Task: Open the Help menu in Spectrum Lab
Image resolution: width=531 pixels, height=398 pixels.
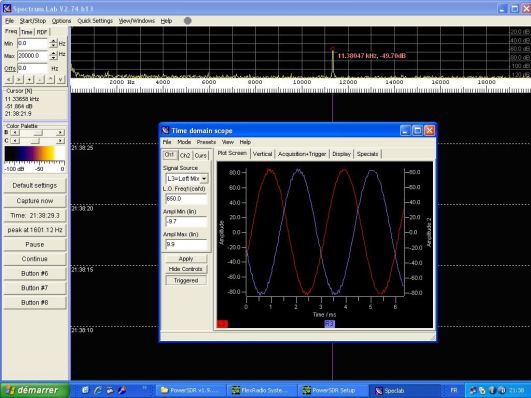Action: click(x=166, y=21)
